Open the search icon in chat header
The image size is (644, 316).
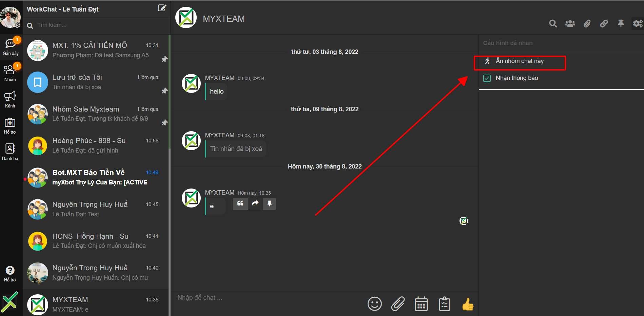coord(553,23)
